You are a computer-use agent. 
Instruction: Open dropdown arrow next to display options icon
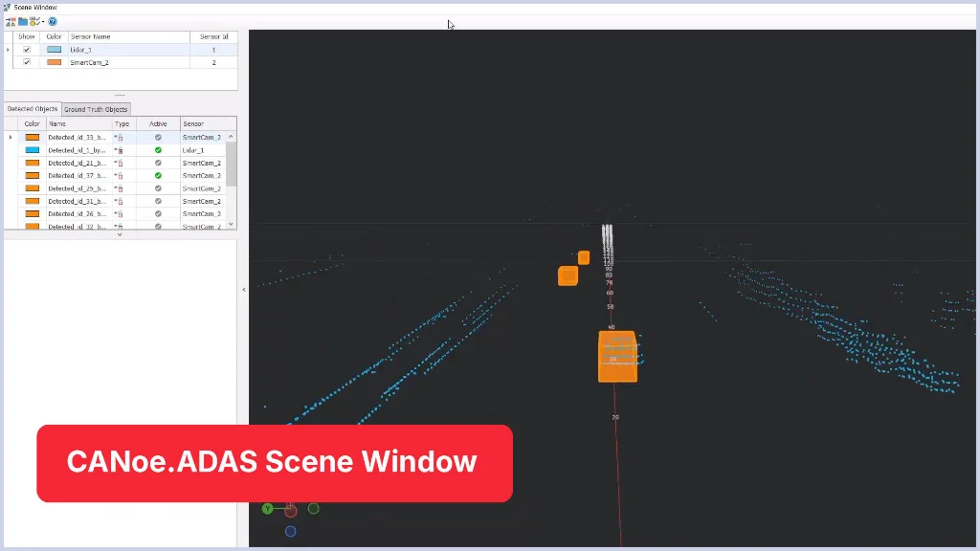coord(42,22)
